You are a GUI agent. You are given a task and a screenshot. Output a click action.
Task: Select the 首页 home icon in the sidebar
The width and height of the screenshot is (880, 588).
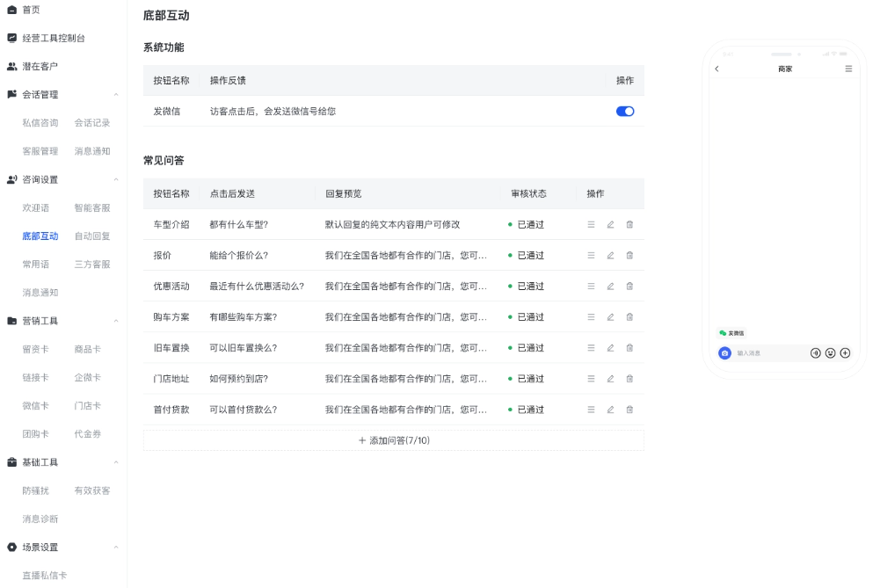point(12,10)
